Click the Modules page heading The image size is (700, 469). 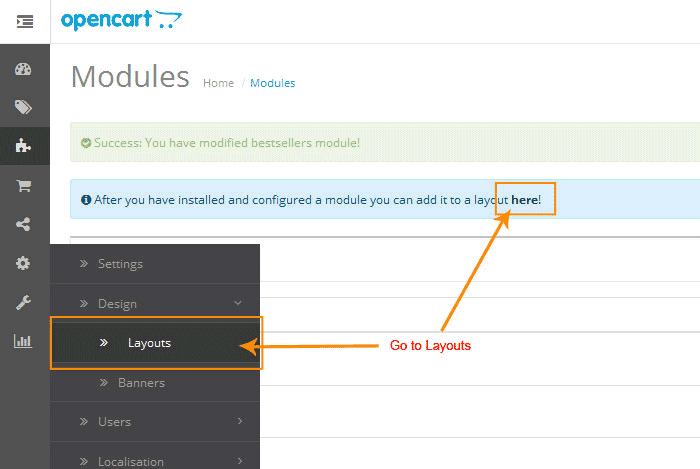coord(130,76)
